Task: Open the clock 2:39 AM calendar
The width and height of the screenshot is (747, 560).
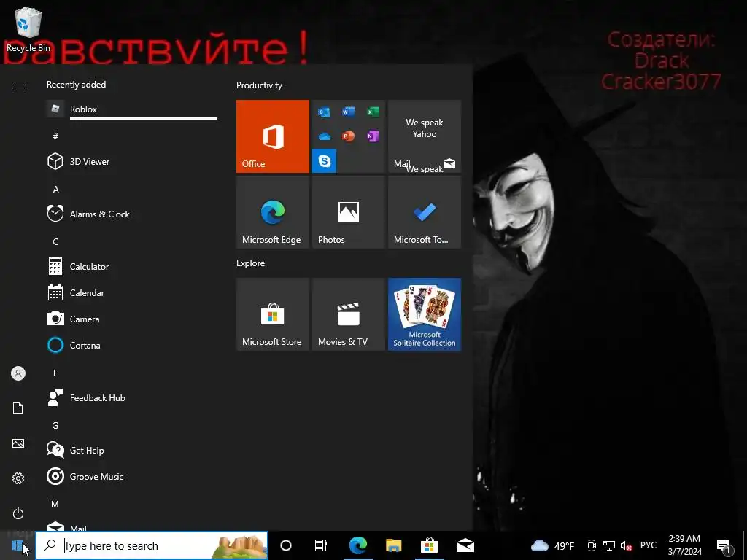Action: tap(684, 545)
